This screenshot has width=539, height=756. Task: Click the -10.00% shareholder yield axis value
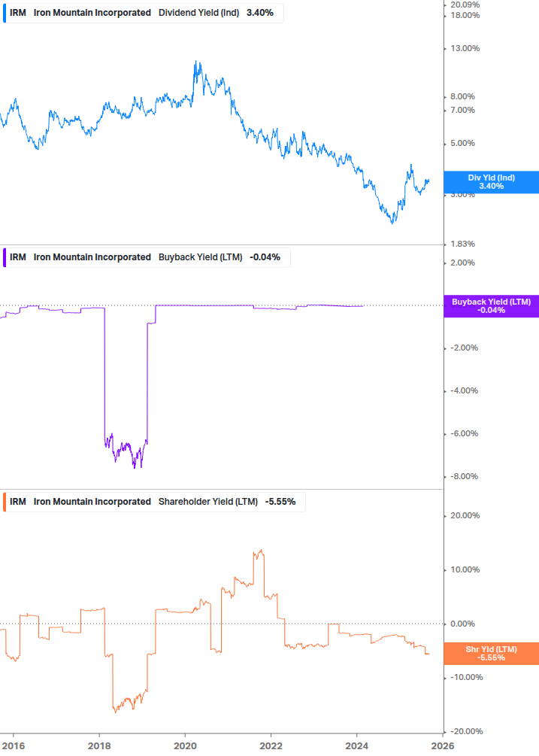point(466,678)
